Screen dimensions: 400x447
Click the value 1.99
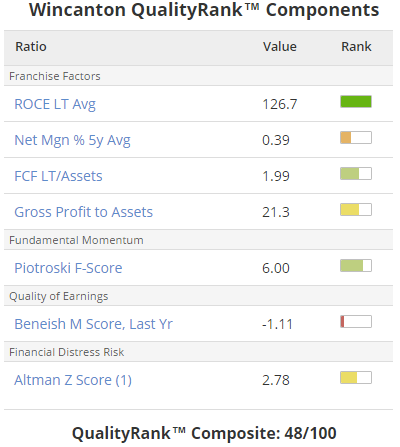coord(276,176)
